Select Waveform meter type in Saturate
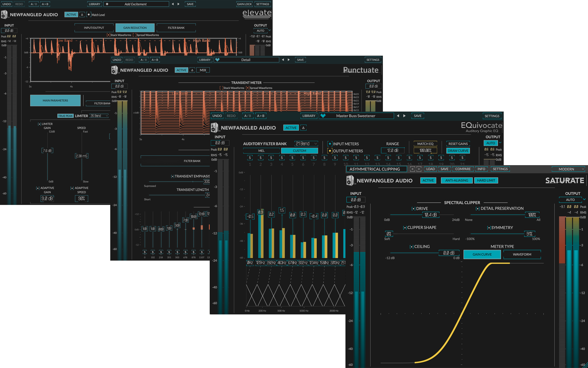The width and height of the screenshot is (588, 368). 522,254
